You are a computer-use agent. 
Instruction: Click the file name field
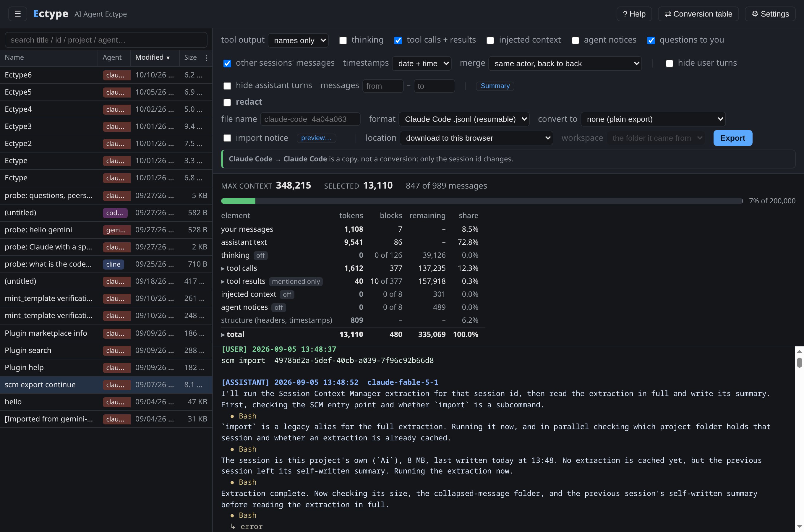310,119
